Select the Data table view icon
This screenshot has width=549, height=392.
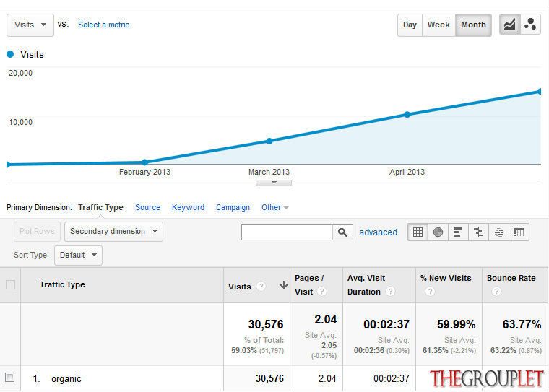(x=418, y=232)
